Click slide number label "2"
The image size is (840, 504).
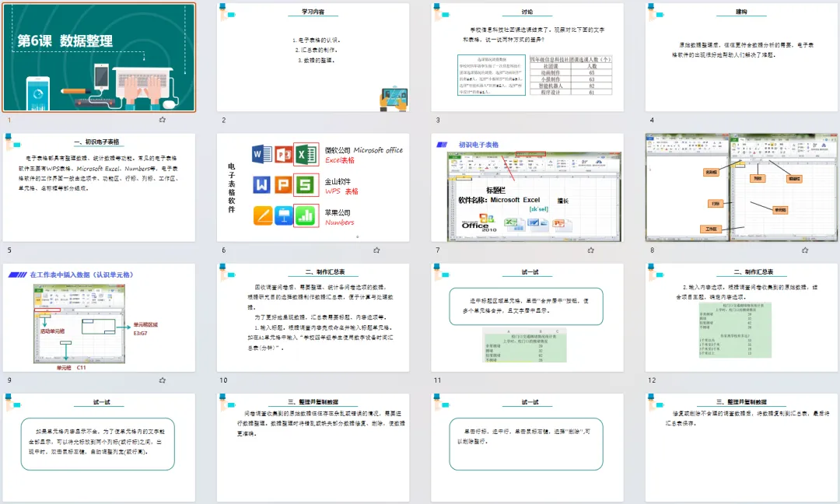tap(224, 120)
